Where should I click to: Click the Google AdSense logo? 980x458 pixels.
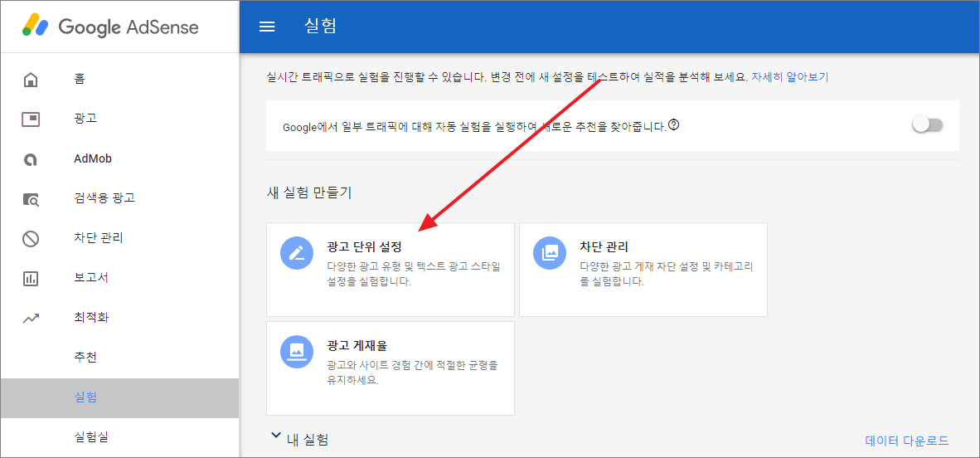(110, 27)
